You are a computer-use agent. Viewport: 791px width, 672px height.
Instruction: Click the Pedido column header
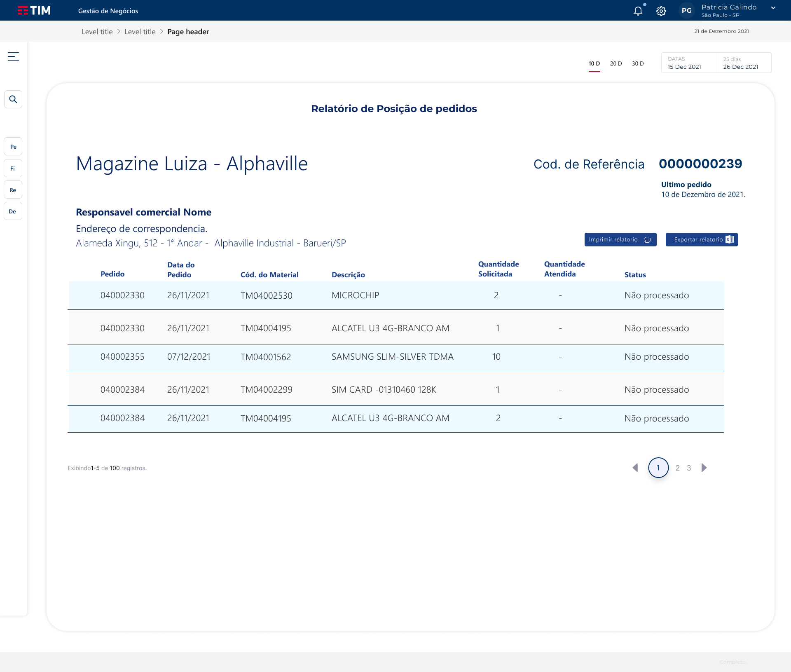point(112,274)
